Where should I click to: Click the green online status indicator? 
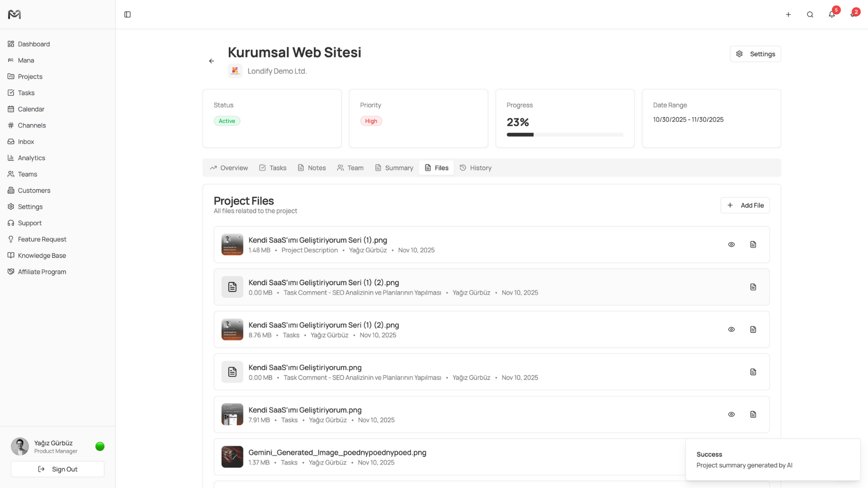(x=100, y=446)
